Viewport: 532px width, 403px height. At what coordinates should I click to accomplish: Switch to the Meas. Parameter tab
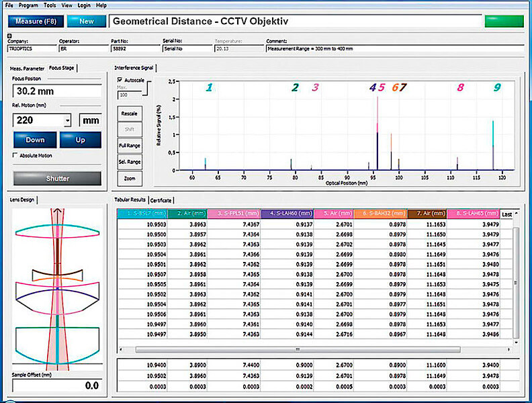tap(26, 68)
